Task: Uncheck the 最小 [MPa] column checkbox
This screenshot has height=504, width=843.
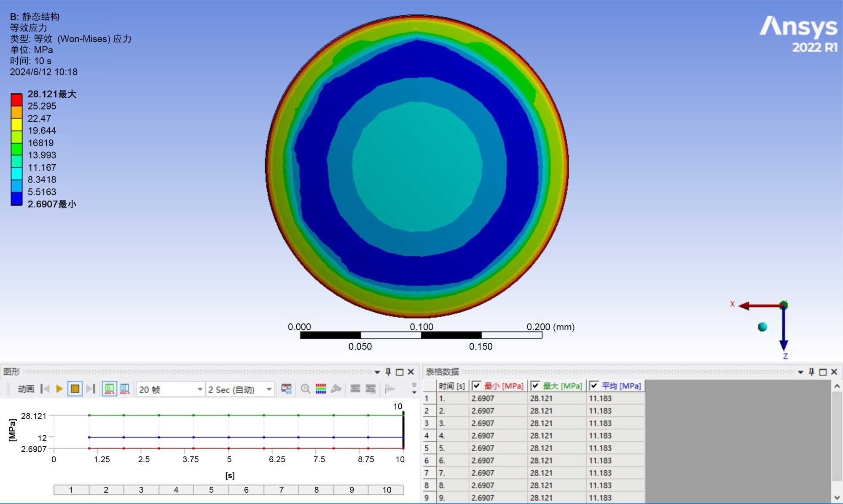Action: click(x=477, y=386)
